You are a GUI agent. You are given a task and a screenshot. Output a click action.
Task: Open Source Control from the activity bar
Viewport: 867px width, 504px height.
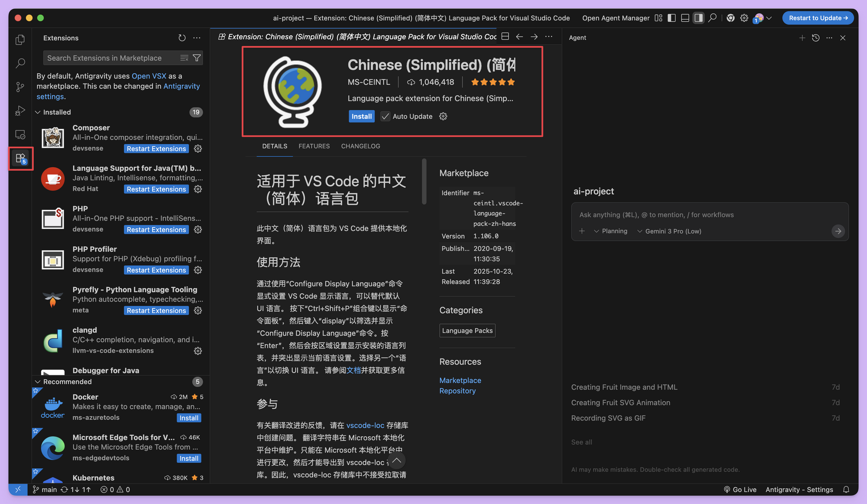[20, 87]
